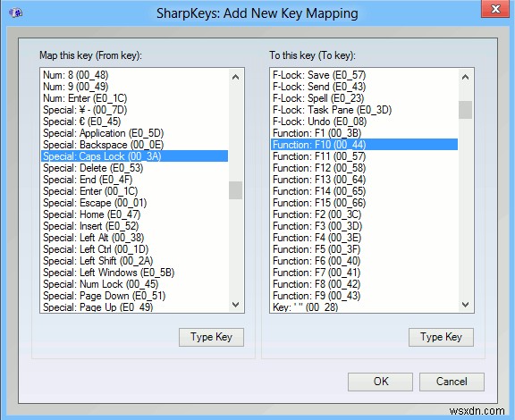The height and width of the screenshot is (420, 515).
Task: Select 'Function: F5 (00_3F)' entry
Action: coord(364,249)
